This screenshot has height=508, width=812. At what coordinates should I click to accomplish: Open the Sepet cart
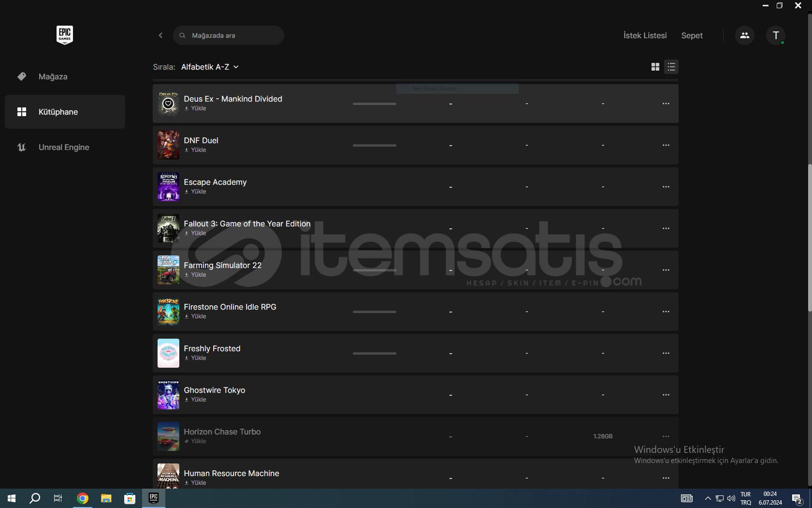(692, 35)
